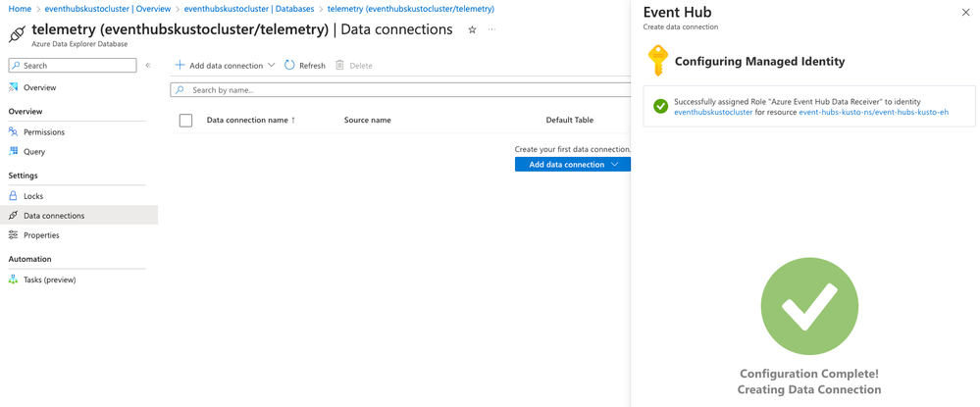Focus the sidebar Search field
The image size is (980, 407).
click(73, 65)
